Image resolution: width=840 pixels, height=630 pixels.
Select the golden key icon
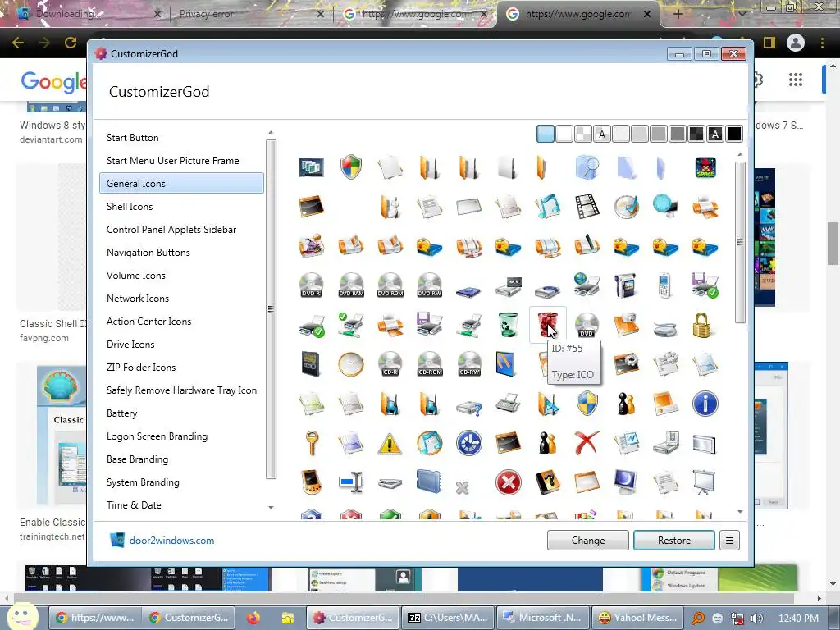tap(311, 444)
